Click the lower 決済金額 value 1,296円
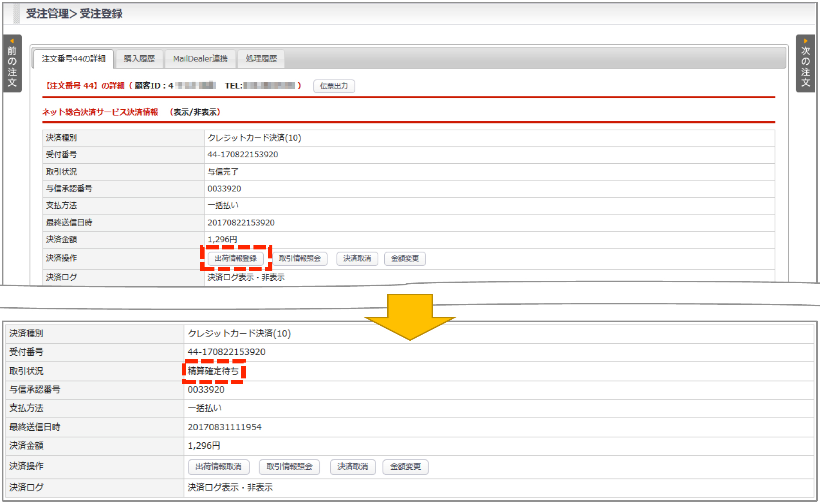Viewport: 820px width, 504px height. [204, 446]
